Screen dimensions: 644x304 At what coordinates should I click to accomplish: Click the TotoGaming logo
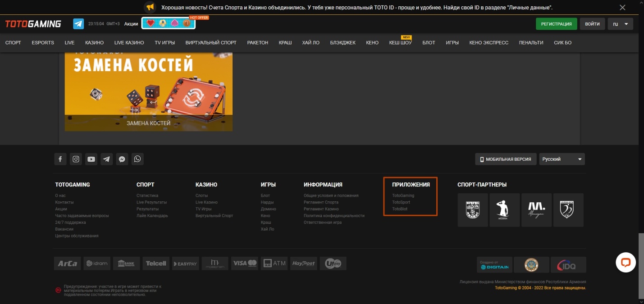tap(33, 24)
